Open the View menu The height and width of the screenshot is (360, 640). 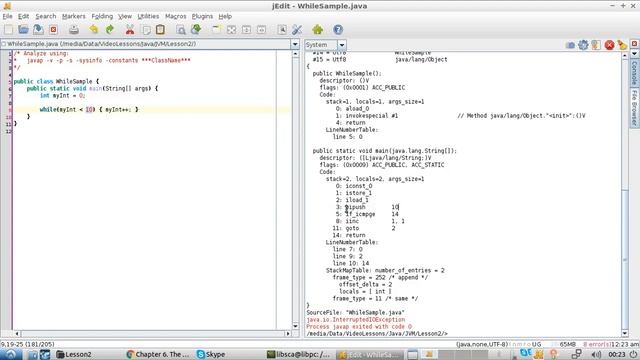(x=125, y=16)
